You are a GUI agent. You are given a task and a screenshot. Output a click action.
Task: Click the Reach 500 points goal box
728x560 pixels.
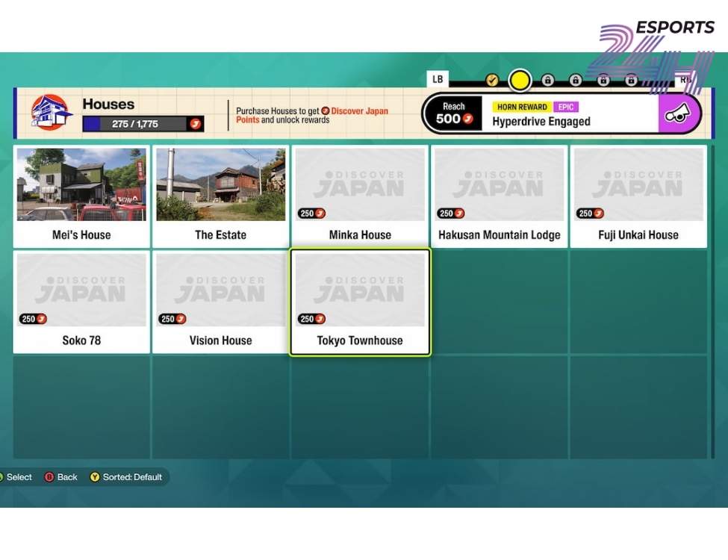click(454, 113)
